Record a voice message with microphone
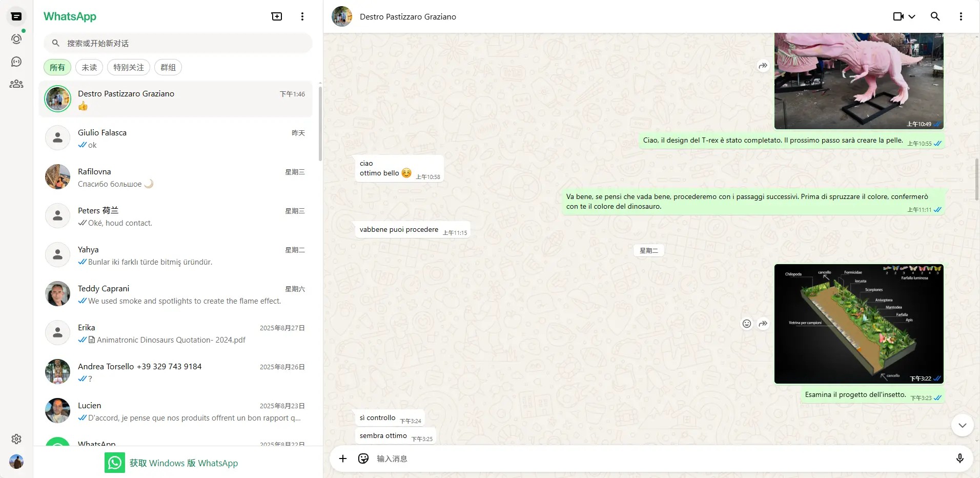 [960, 459]
